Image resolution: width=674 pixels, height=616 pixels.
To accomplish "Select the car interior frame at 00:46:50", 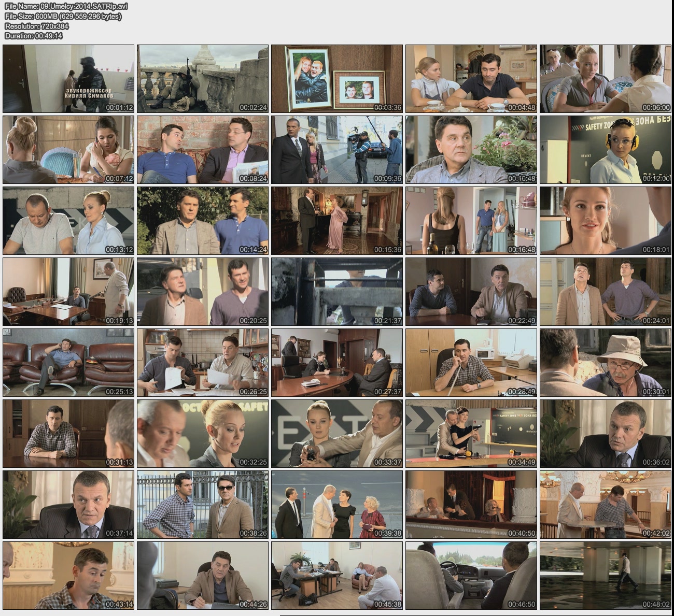I will tap(471, 576).
